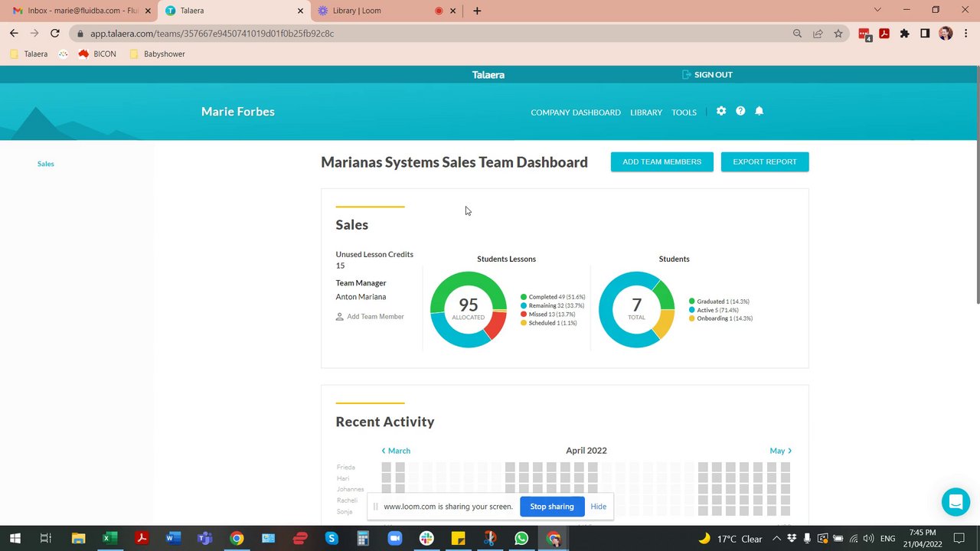
Task: Open the zoom magnifier icon in address bar
Action: (797, 34)
